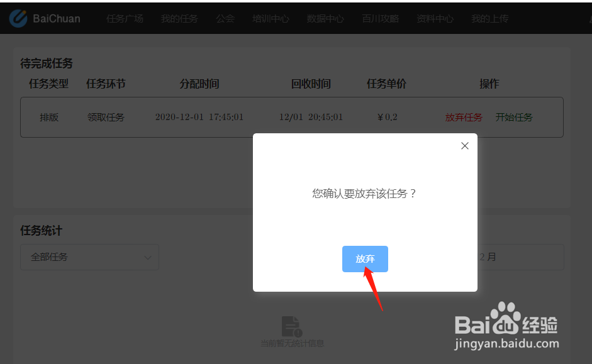592x364 pixels.
Task: Open 百川攻略 from the navigation bar
Action: point(380,18)
